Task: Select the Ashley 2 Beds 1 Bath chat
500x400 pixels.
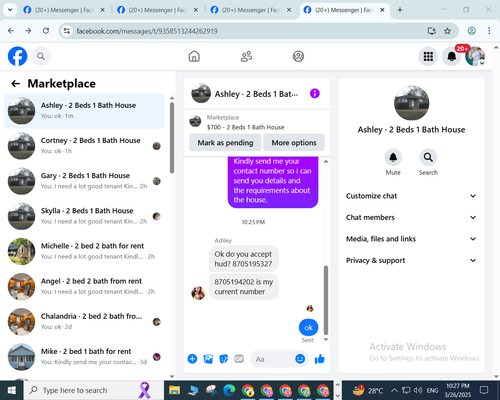Action: [x=84, y=111]
